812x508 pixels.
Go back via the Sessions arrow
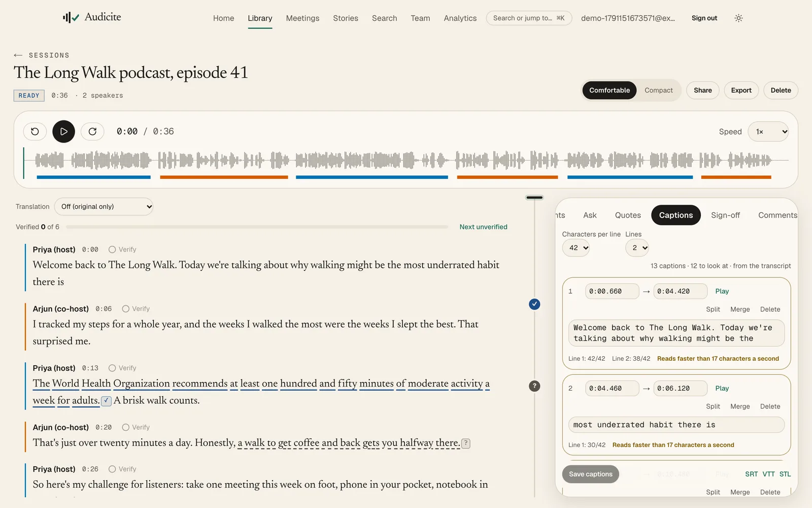pyautogui.click(x=18, y=55)
